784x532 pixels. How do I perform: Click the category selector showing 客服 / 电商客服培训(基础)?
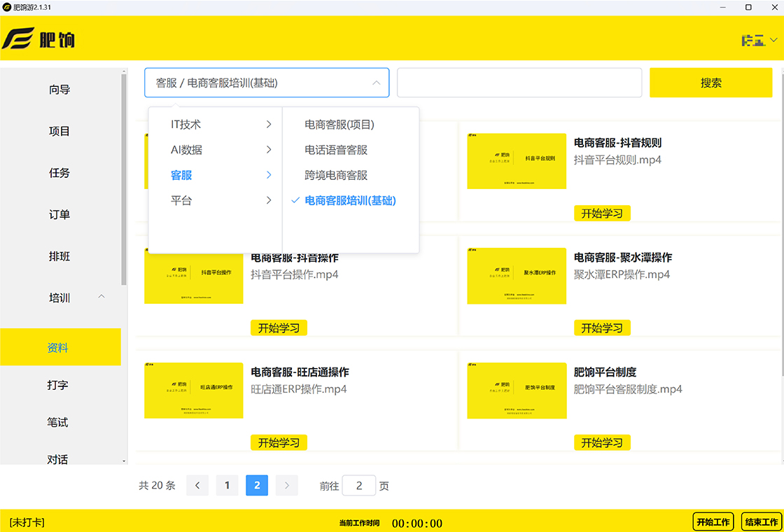(x=267, y=83)
